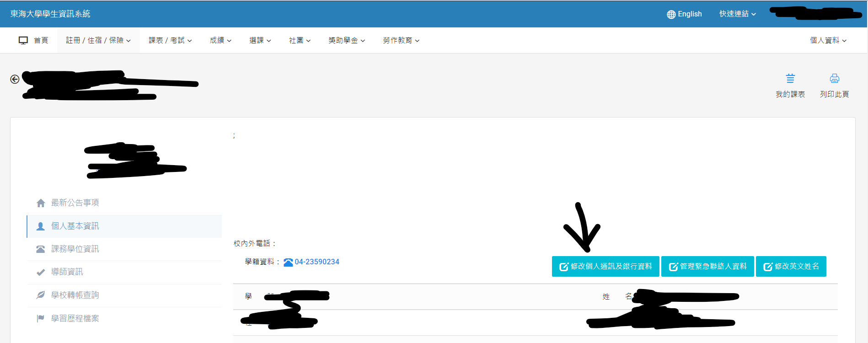Click the 校內外電話： label
This screenshot has width=868, height=343.
coord(255,244)
